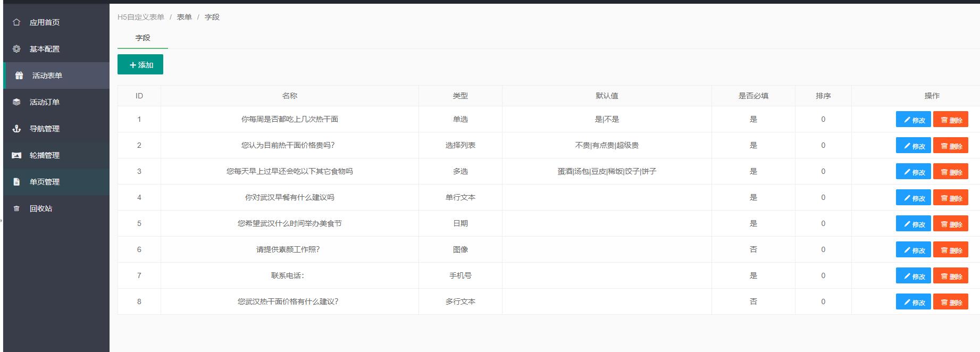Click the trash icon beside 回收站
The width and height of the screenshot is (980, 352).
16,208
